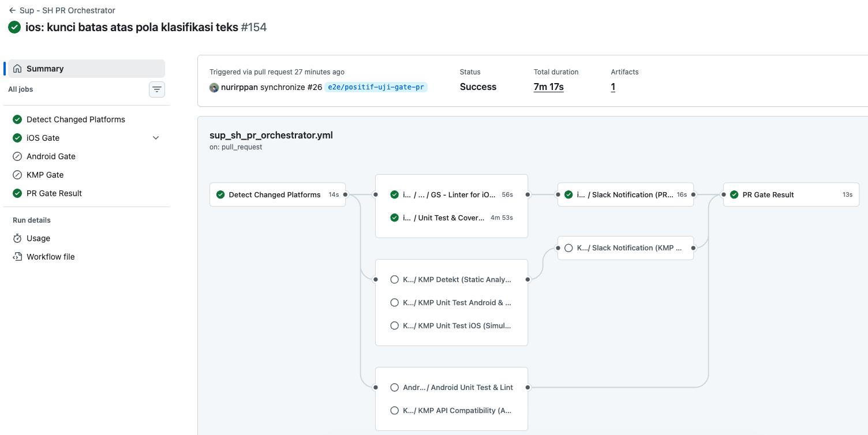Screen dimensions: 868x435
Task: Click the file code icon next to Workflow file
Action: pyautogui.click(x=17, y=257)
